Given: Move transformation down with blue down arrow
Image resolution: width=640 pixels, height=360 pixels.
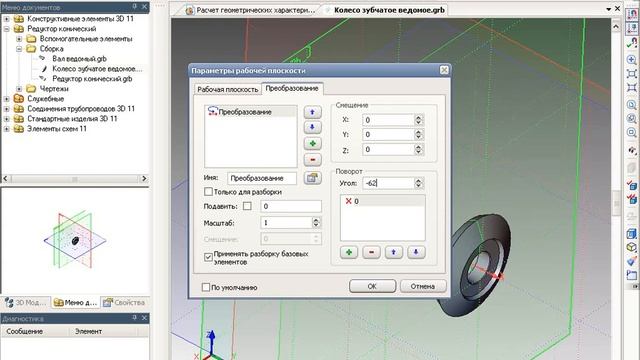Looking at the screenshot, I should coord(312,127).
